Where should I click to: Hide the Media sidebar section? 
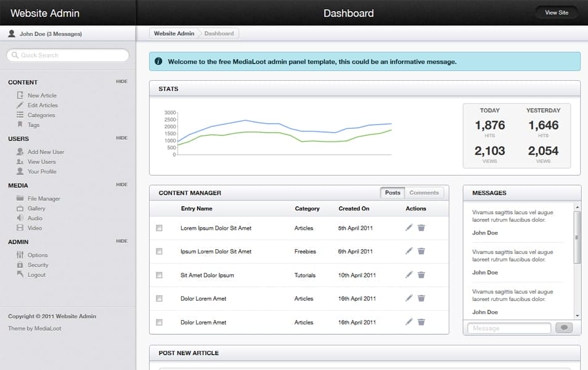(x=122, y=184)
